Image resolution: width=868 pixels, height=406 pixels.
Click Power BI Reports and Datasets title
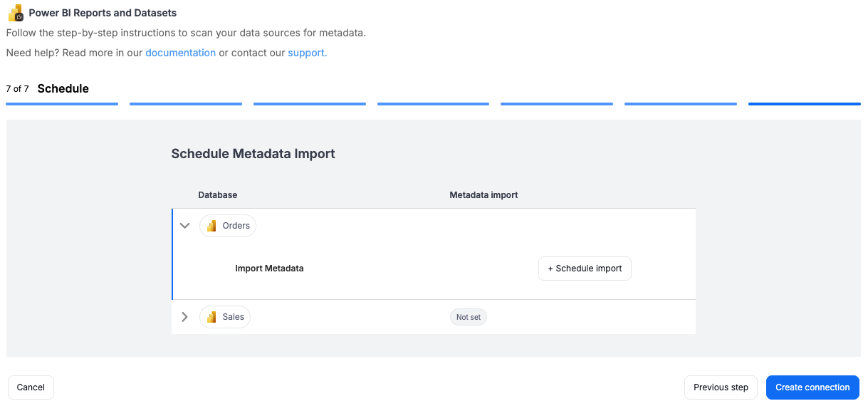[103, 13]
